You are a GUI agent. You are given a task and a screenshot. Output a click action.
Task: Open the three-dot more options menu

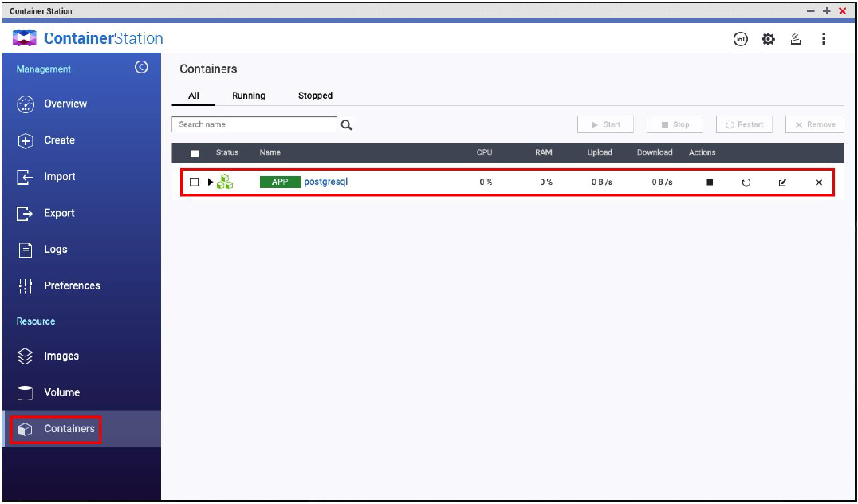point(824,39)
